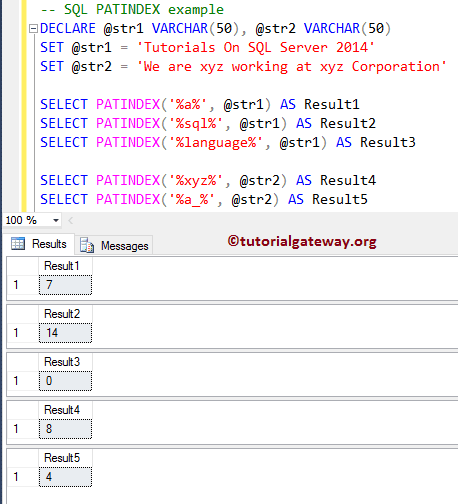Select the Result5 column header
The height and width of the screenshot is (504, 458).
point(65,458)
